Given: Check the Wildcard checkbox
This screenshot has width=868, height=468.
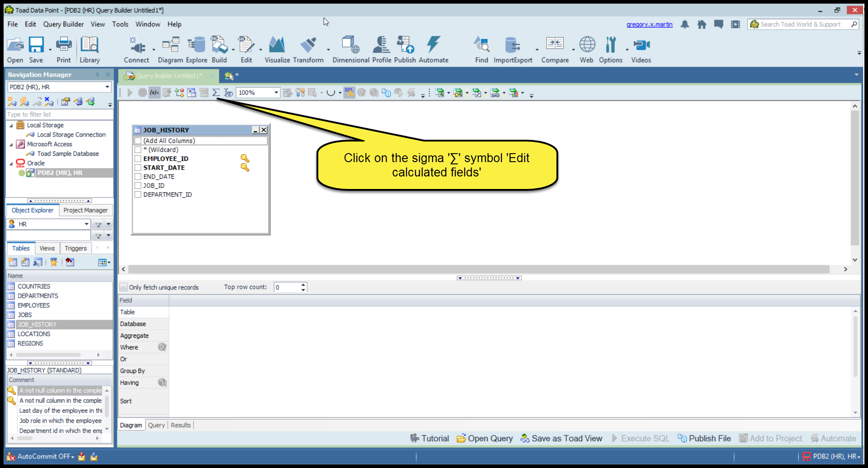Looking at the screenshot, I should (138, 150).
